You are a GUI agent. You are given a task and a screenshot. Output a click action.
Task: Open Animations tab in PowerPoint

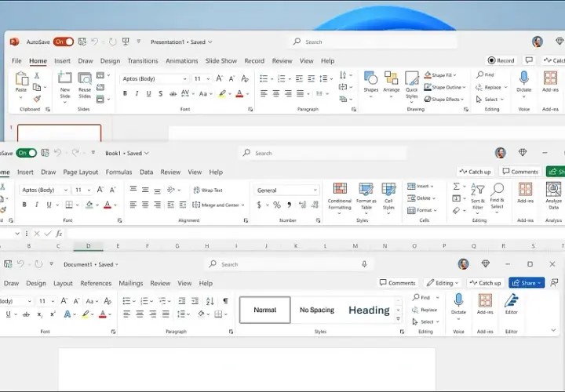(181, 61)
